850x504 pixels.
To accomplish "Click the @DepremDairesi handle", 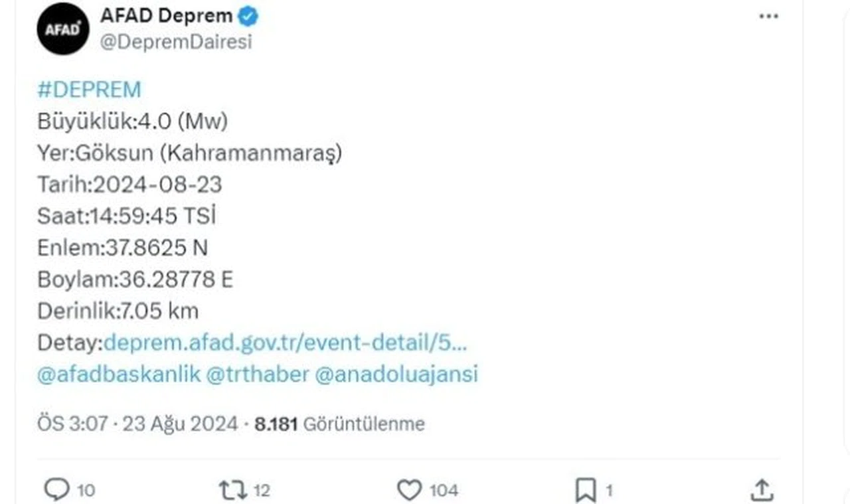I will [176, 42].
